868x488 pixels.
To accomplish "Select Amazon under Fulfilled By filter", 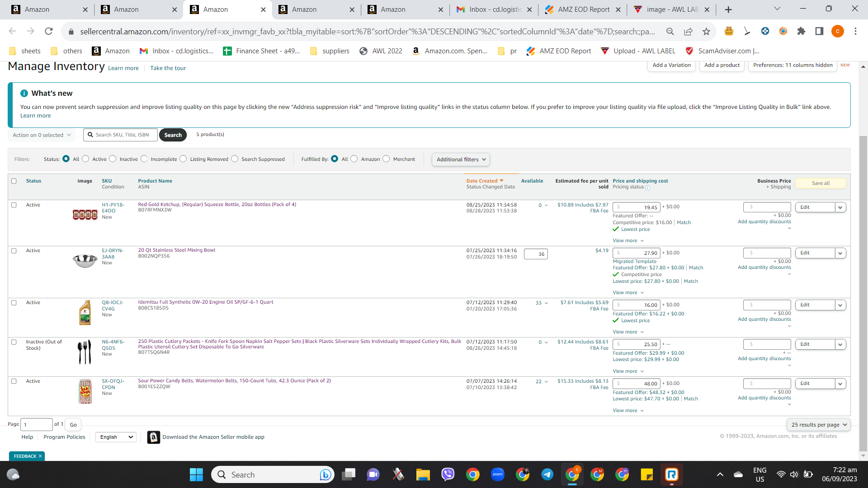I will tap(354, 159).
